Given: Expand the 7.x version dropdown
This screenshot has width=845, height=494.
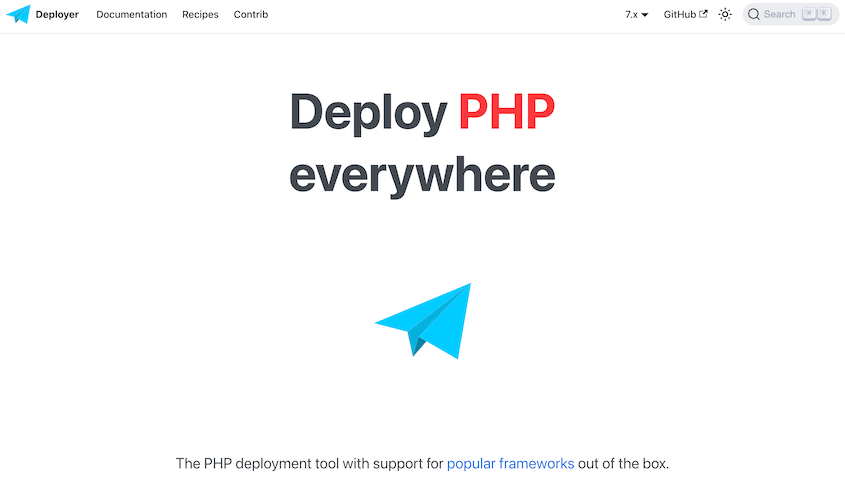Looking at the screenshot, I should coord(636,15).
